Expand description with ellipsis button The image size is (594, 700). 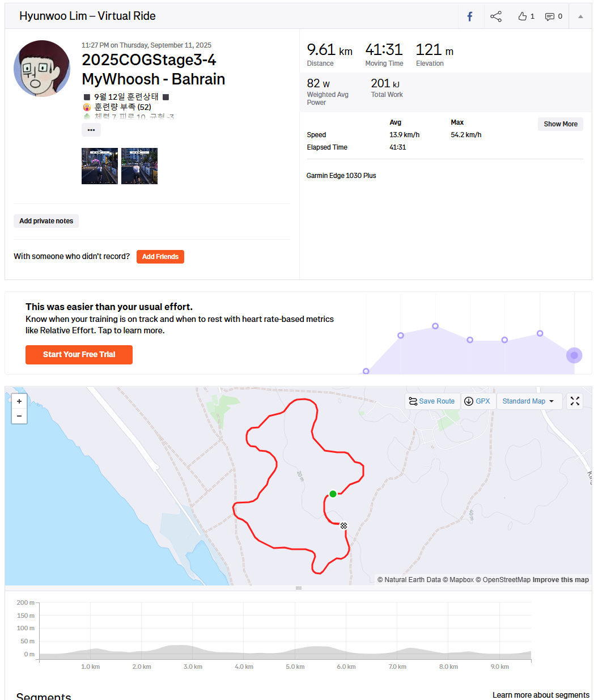point(91,130)
